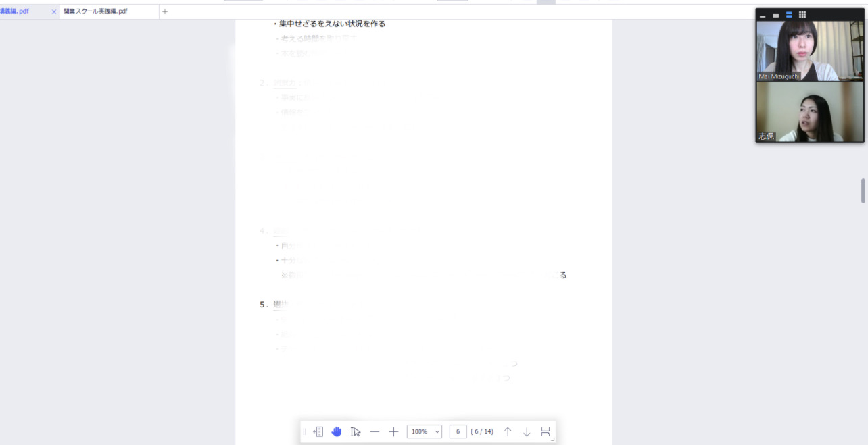Click the page number input field
The width and height of the screenshot is (868, 445).
pyautogui.click(x=458, y=431)
